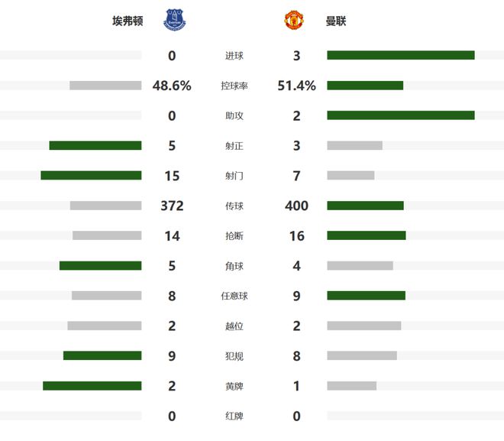The width and height of the screenshot is (504, 441).
Task: Select the 埃弗顿 team name
Action: (128, 21)
